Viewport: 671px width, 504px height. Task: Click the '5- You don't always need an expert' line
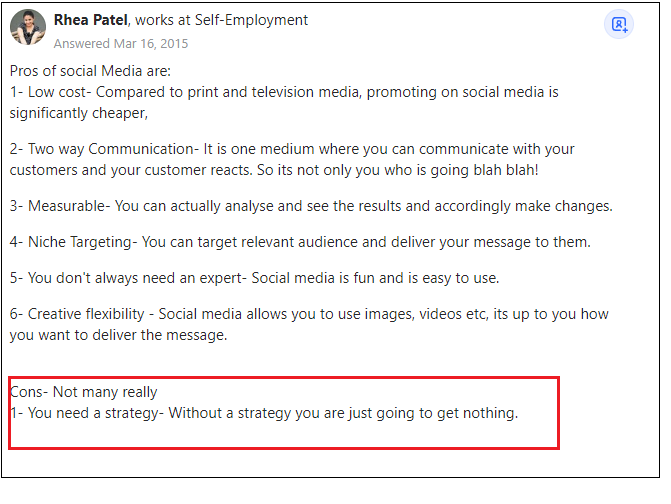coord(255,278)
